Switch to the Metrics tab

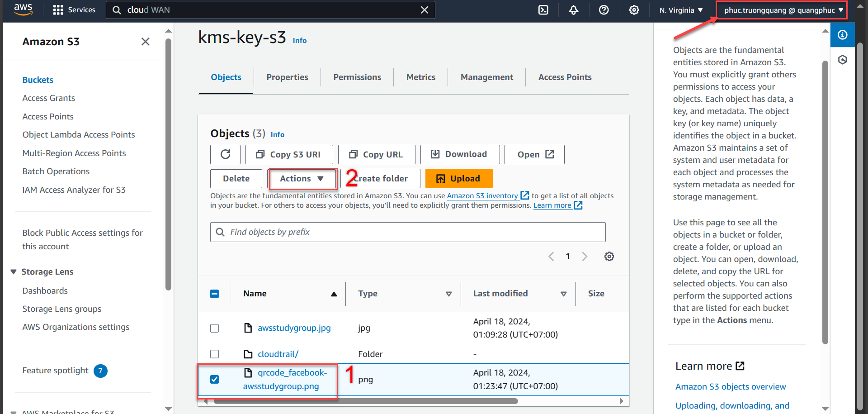421,77
